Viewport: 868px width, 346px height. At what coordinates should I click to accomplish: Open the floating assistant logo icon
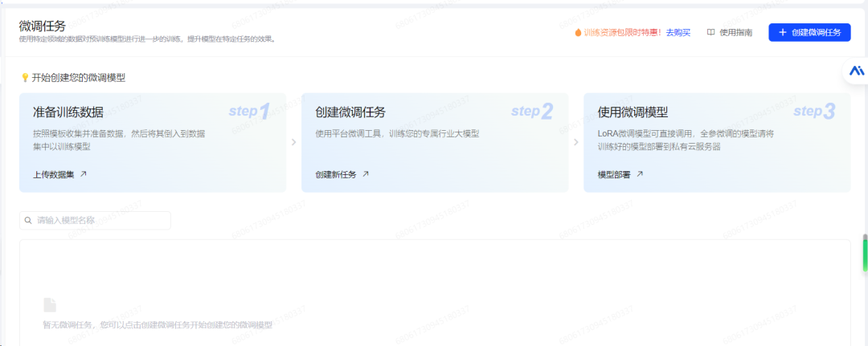pyautogui.click(x=857, y=71)
